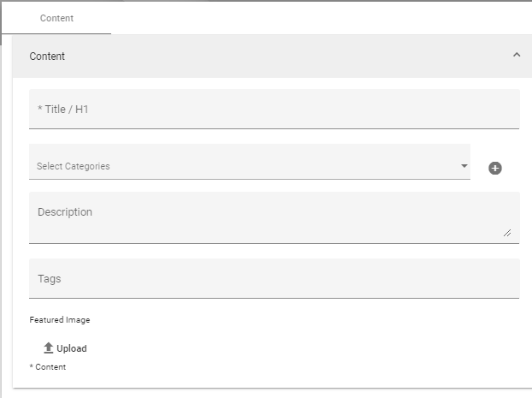Open the Select Categories dropdown
This screenshot has height=398, width=532.
[250, 162]
